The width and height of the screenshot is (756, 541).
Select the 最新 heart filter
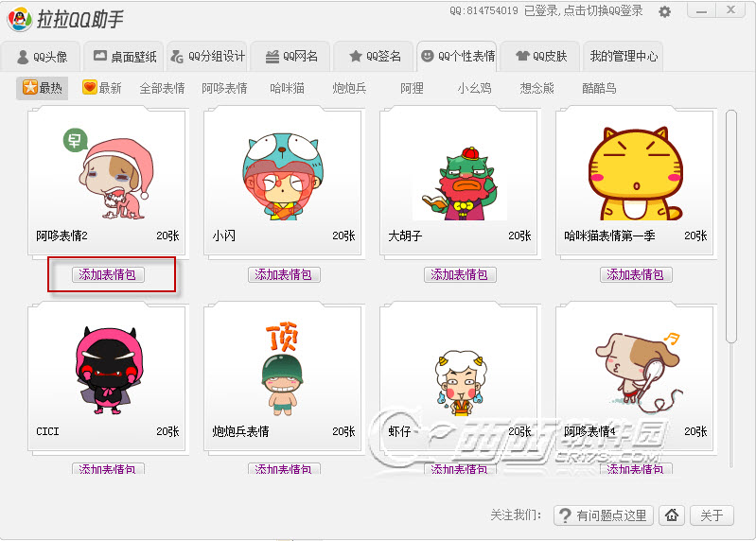point(102,88)
